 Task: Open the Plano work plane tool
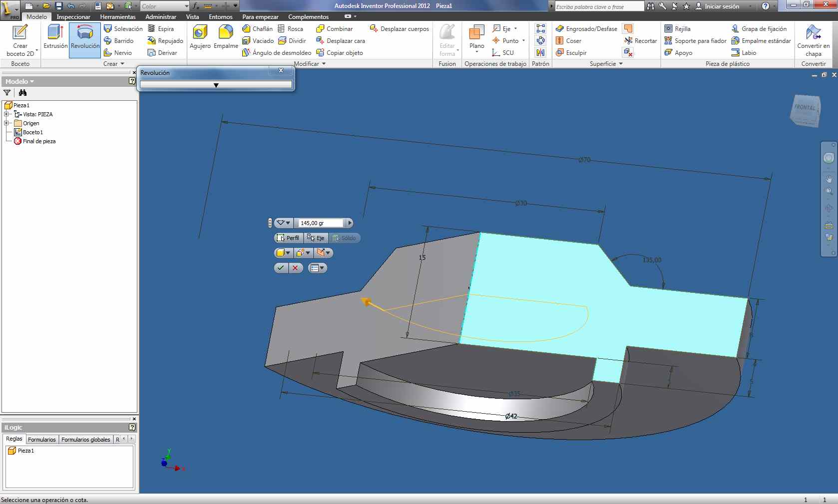(476, 39)
